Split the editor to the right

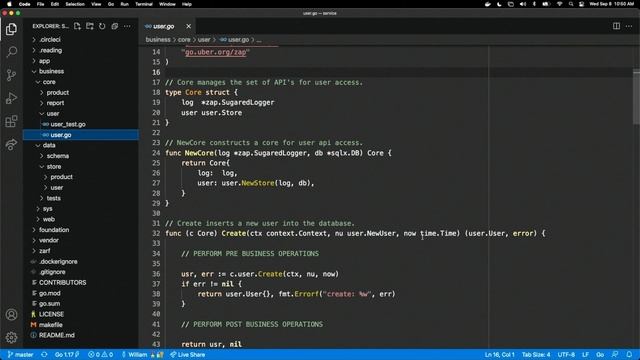pyautogui.click(x=616, y=26)
